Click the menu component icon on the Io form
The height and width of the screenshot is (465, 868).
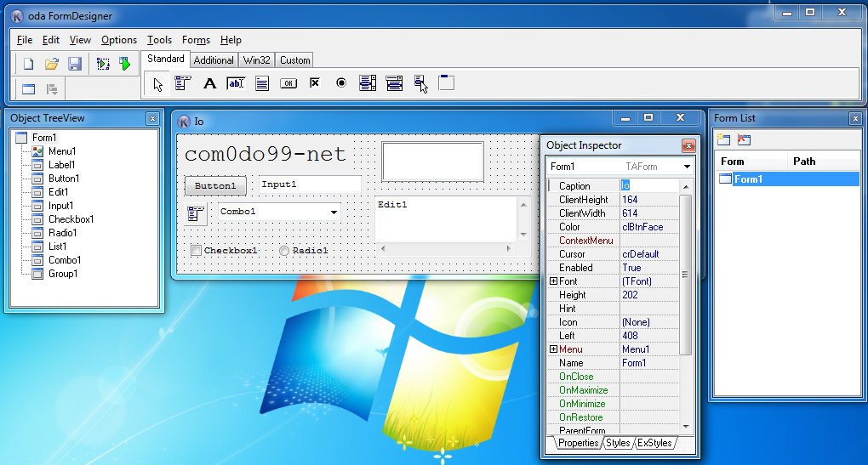(x=196, y=214)
